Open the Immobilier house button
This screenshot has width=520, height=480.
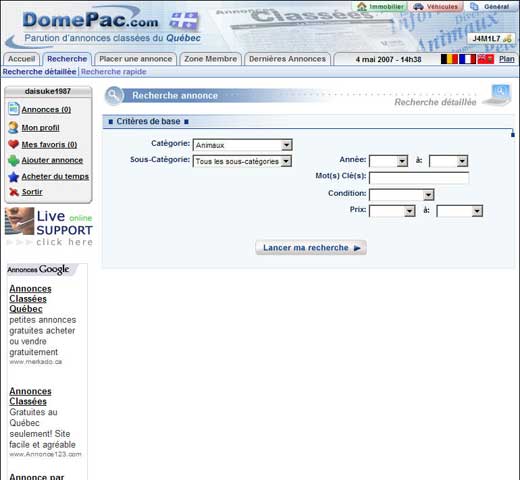380,6
